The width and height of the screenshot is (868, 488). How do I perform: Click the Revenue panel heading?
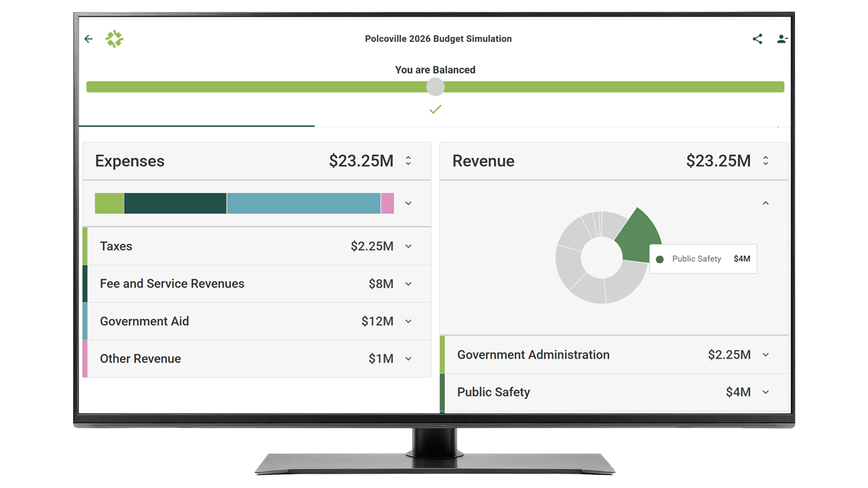click(x=483, y=161)
